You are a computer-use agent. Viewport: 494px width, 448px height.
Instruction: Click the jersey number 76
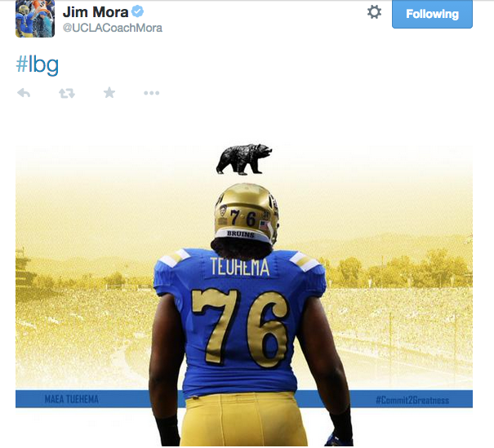(x=240, y=327)
